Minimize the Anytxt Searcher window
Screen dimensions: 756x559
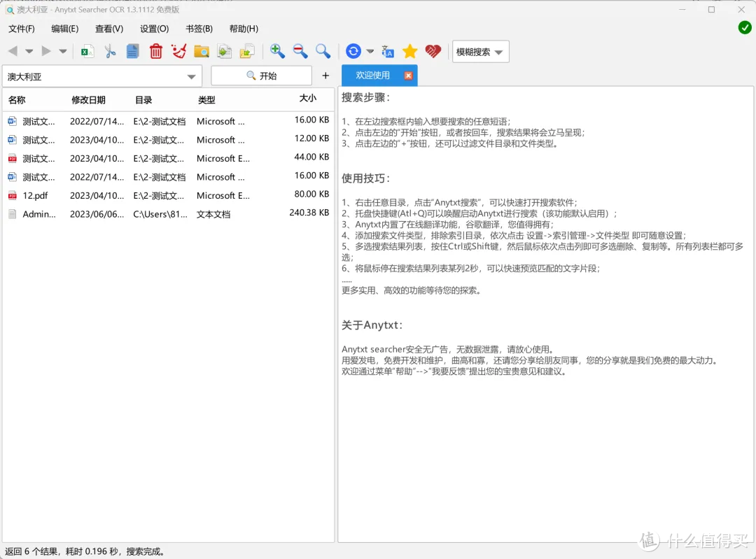point(682,10)
